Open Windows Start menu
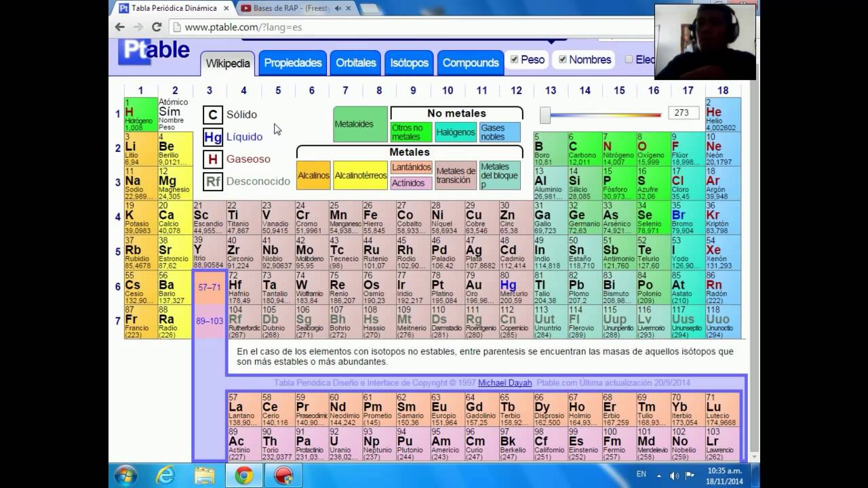This screenshot has height=488, width=868. click(125, 476)
